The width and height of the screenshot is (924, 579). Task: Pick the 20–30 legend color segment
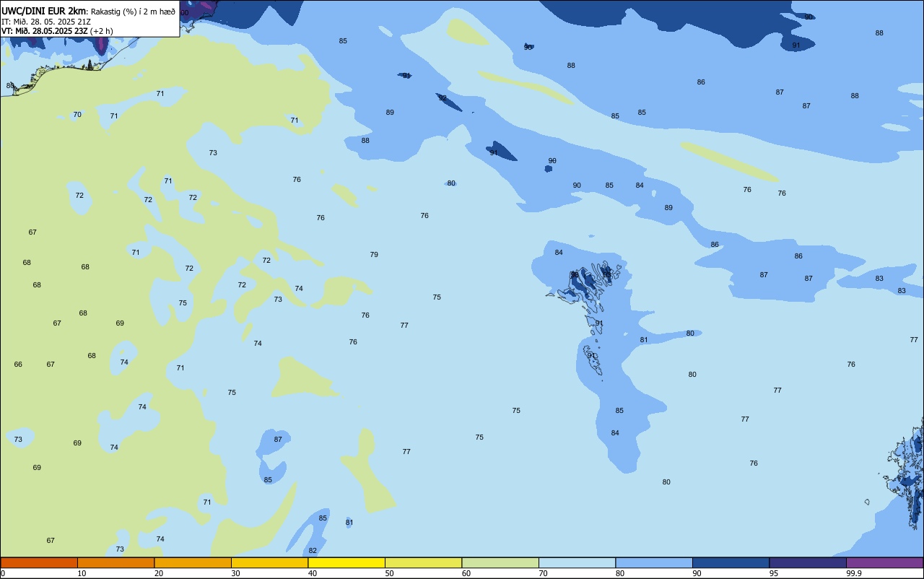(x=193, y=562)
